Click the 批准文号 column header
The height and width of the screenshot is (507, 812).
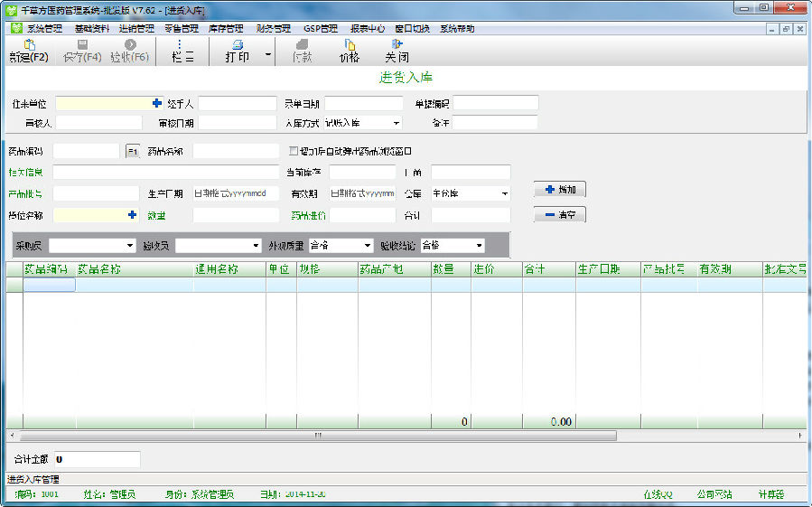tap(785, 269)
